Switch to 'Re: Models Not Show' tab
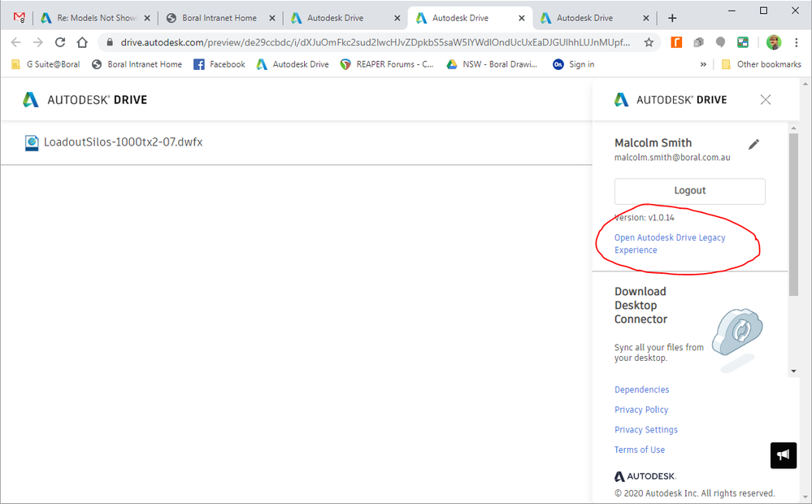Screen dimensions: 812x504 pos(96,18)
